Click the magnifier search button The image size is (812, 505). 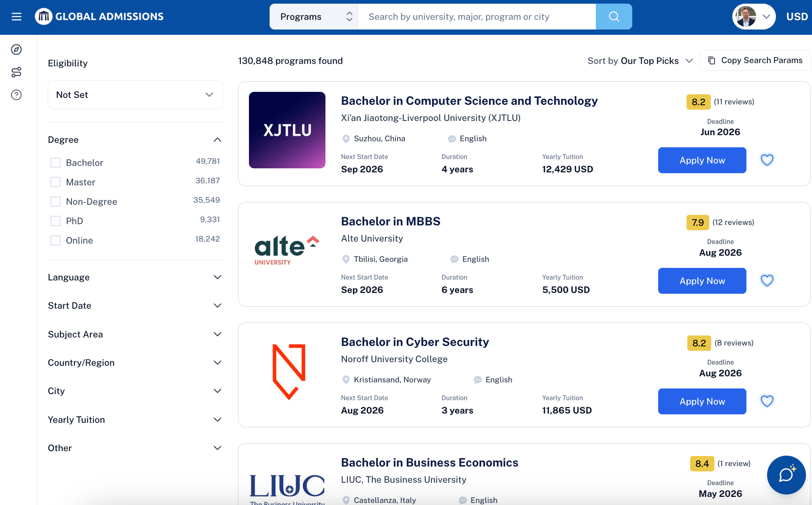coord(614,17)
